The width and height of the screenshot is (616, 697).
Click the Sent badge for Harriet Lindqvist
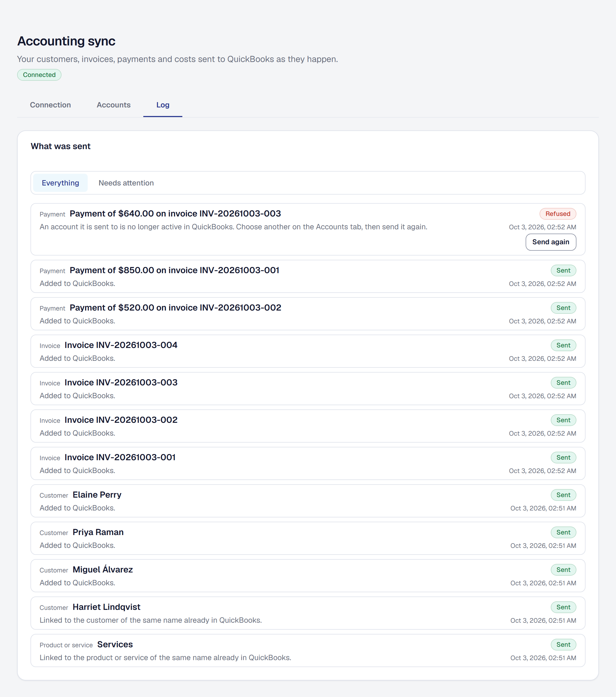(x=563, y=607)
